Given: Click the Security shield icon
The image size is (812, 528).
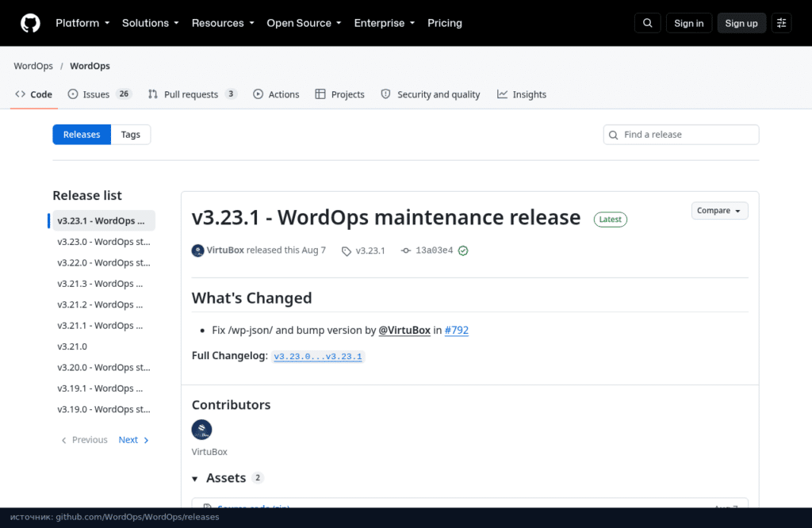Looking at the screenshot, I should coord(386,94).
